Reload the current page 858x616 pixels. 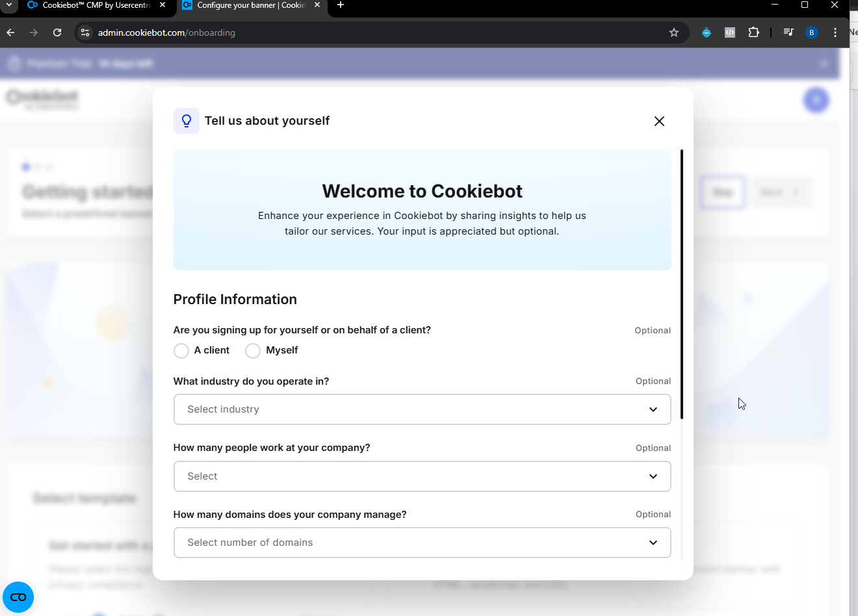[x=57, y=32]
